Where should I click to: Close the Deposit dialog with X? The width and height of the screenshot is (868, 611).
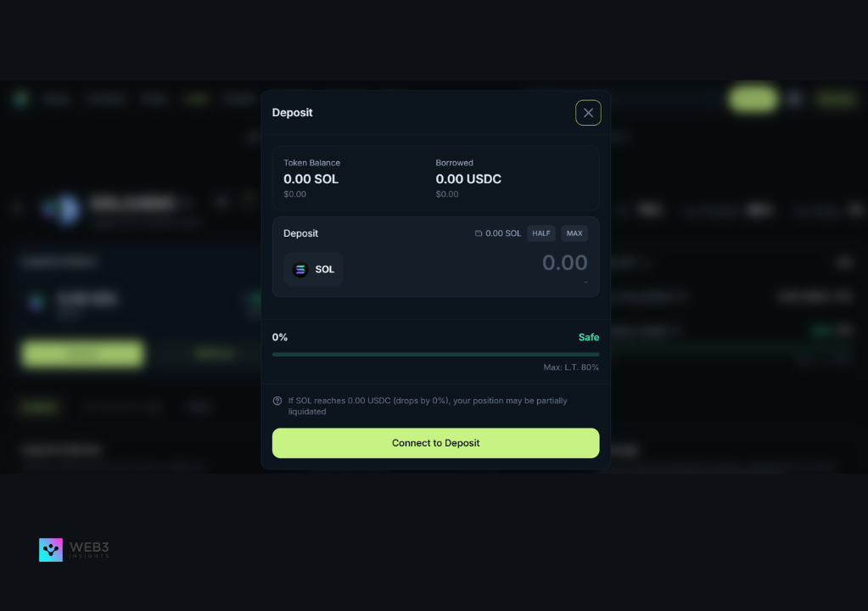point(588,113)
